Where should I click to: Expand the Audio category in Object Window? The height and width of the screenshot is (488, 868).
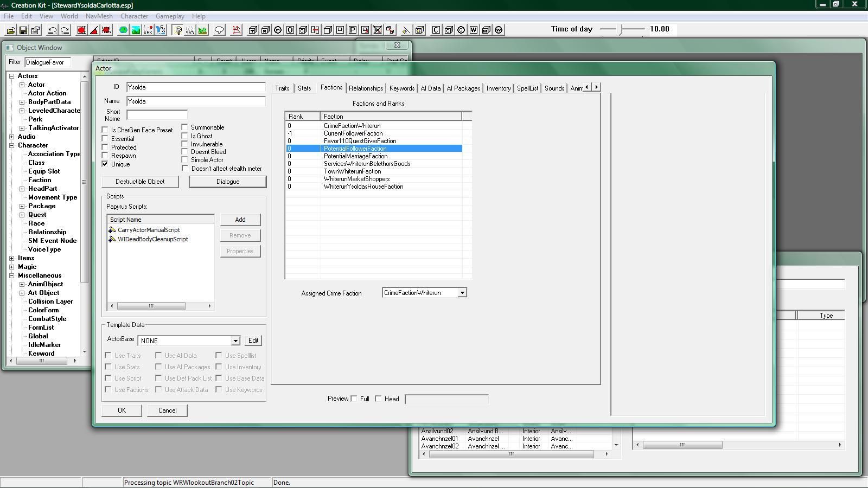tap(12, 137)
